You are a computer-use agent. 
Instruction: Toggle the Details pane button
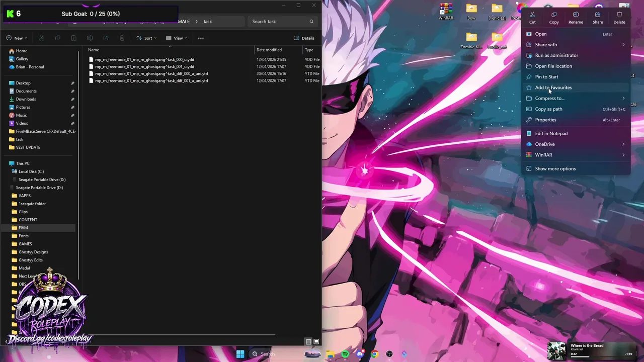point(304,38)
